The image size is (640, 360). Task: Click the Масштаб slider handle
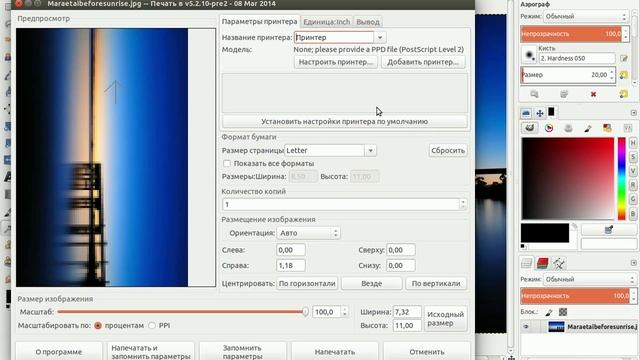(305, 312)
